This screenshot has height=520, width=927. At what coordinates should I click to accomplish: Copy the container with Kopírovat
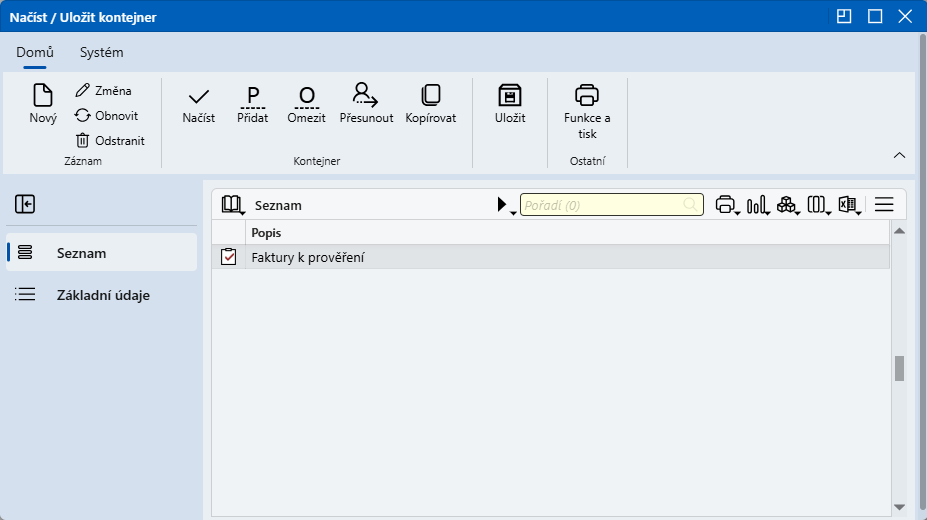[x=430, y=103]
